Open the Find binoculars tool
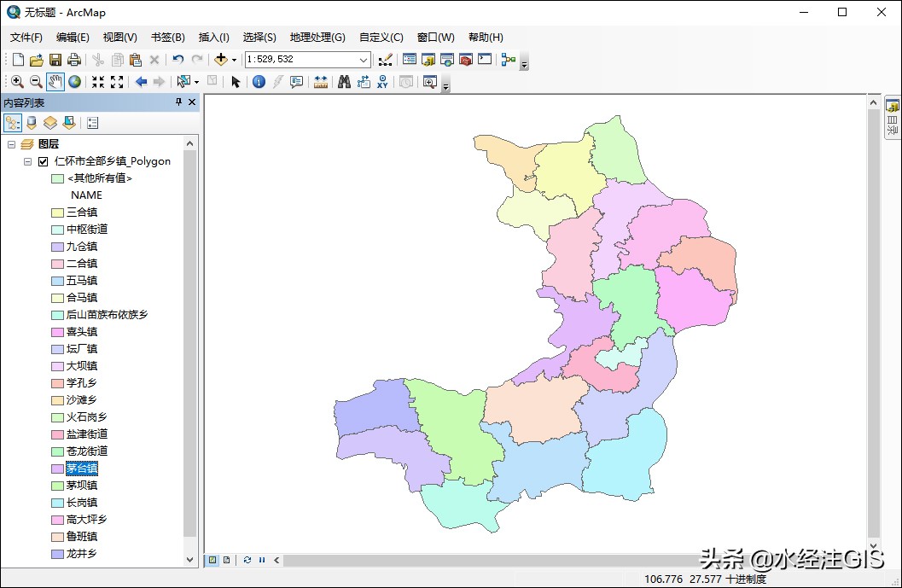 click(x=344, y=82)
